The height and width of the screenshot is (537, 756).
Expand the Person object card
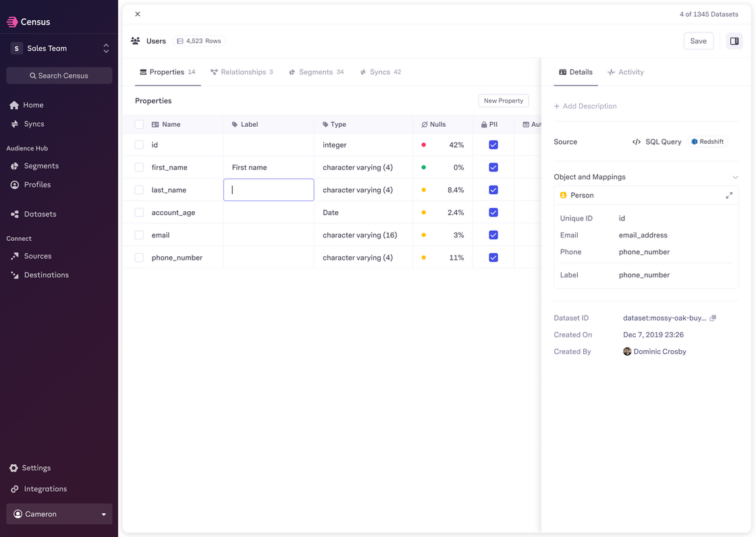(729, 196)
